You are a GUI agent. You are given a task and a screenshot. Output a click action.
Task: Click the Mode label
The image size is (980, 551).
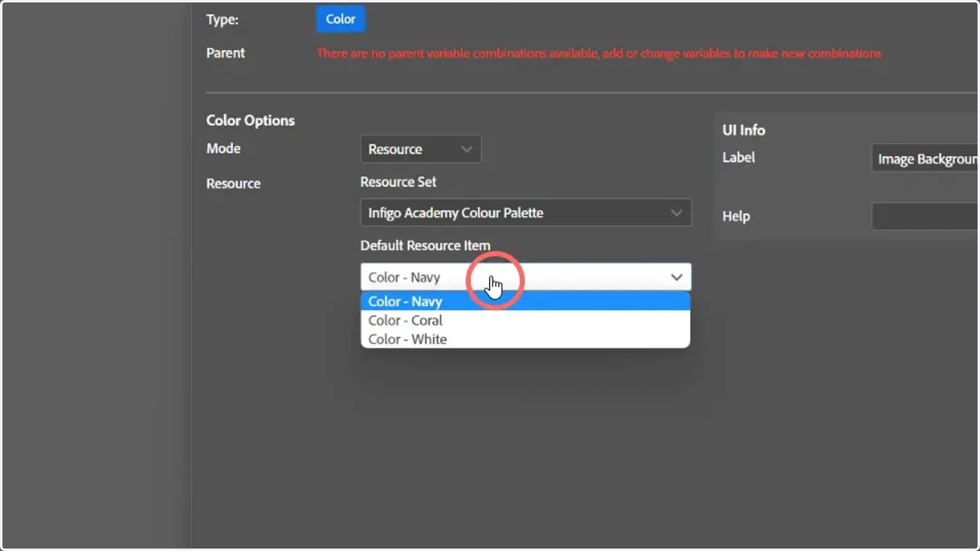coord(224,149)
